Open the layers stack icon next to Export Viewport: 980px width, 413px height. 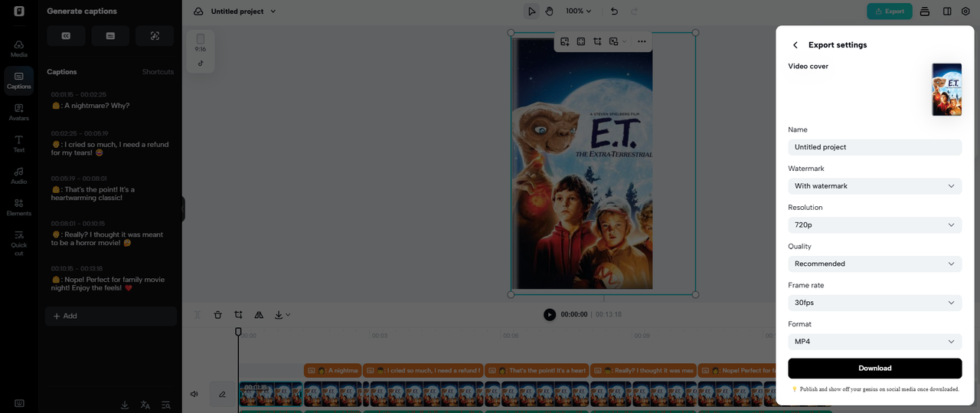tap(925, 11)
